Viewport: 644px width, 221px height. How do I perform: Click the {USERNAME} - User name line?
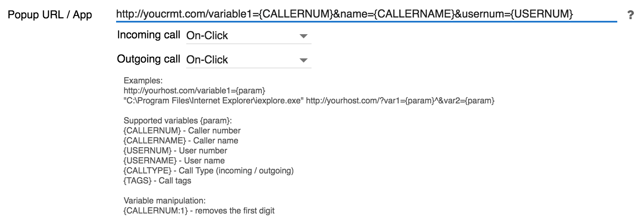[x=174, y=161]
